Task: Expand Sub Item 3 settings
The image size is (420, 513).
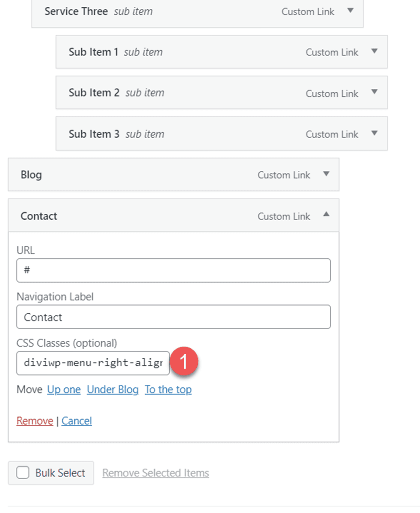Action: tap(375, 133)
